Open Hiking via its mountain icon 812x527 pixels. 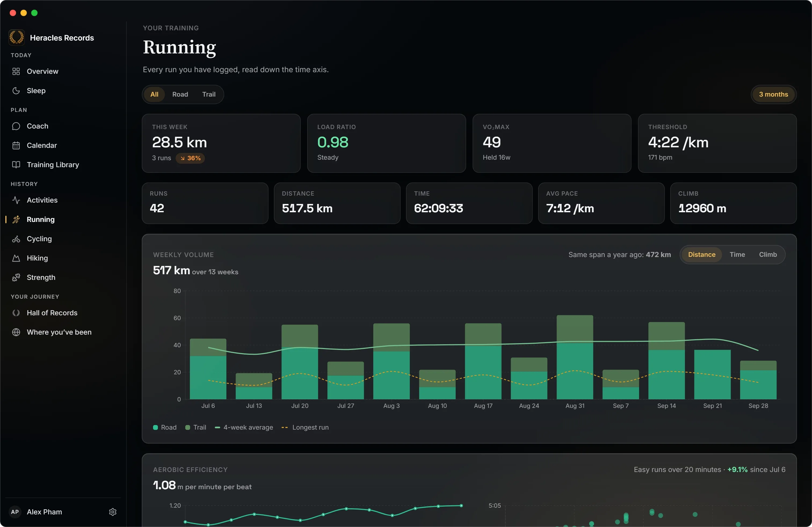16,258
